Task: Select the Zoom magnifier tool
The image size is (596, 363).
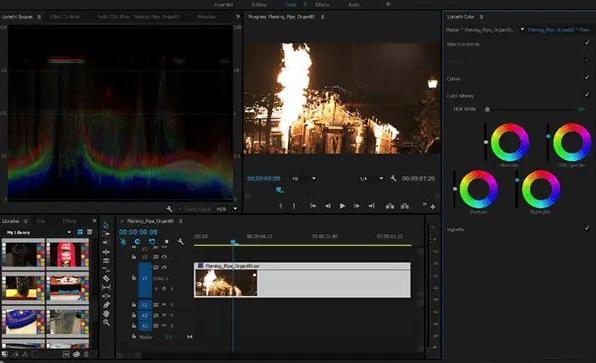Action: tap(106, 322)
